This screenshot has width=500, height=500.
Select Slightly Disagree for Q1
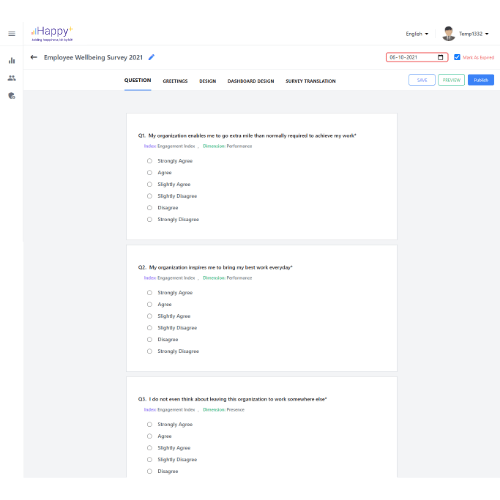(x=149, y=196)
